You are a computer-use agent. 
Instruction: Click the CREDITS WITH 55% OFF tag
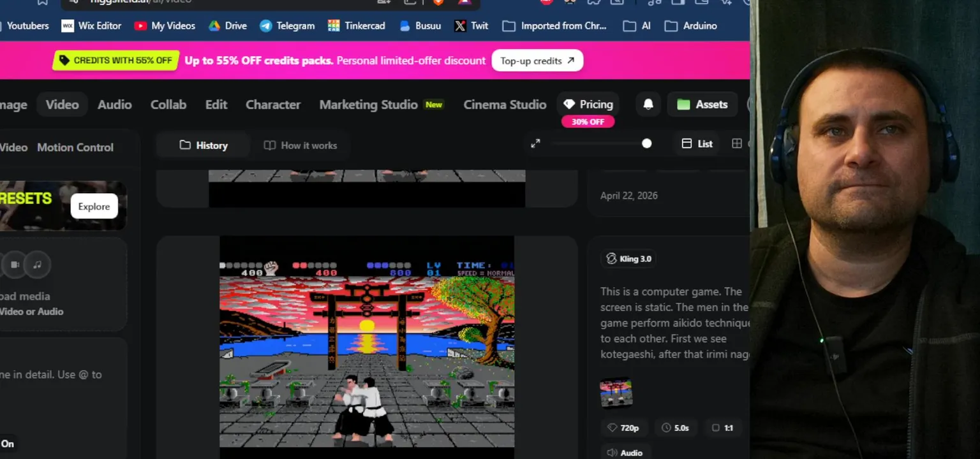115,61
